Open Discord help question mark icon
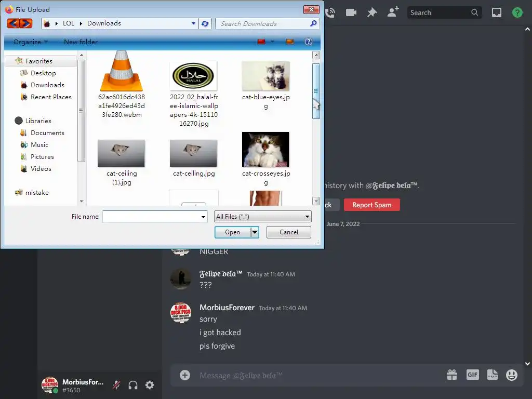 point(517,12)
